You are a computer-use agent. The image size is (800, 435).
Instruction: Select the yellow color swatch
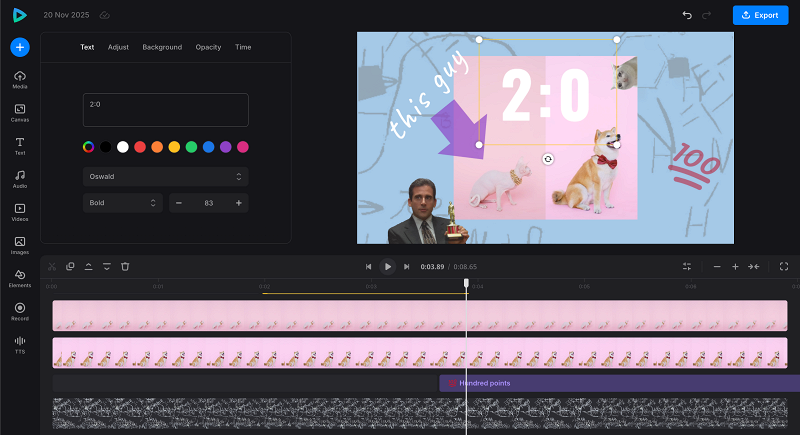(174, 147)
